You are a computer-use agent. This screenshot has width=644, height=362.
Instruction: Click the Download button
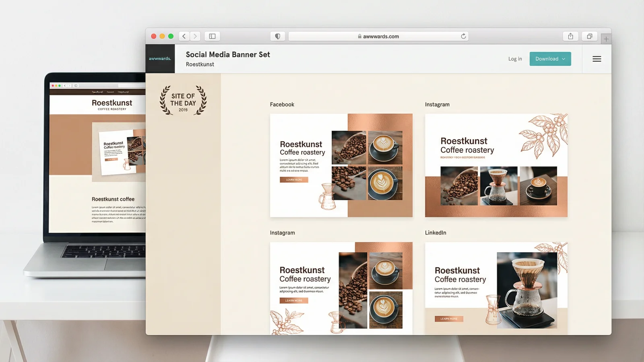[547, 59]
